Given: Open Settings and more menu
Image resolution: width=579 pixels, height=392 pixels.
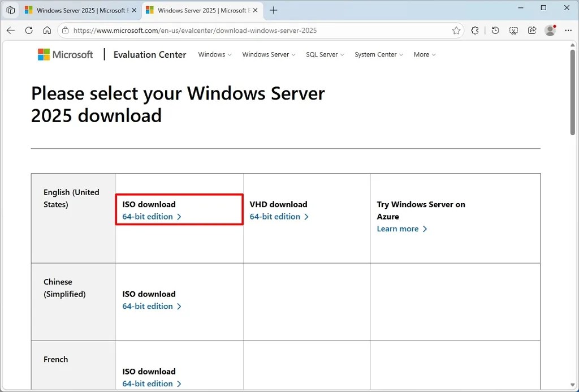Looking at the screenshot, I should point(568,31).
